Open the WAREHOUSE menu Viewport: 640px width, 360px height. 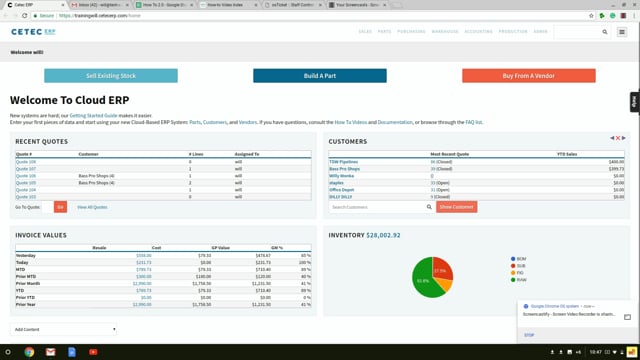click(445, 31)
